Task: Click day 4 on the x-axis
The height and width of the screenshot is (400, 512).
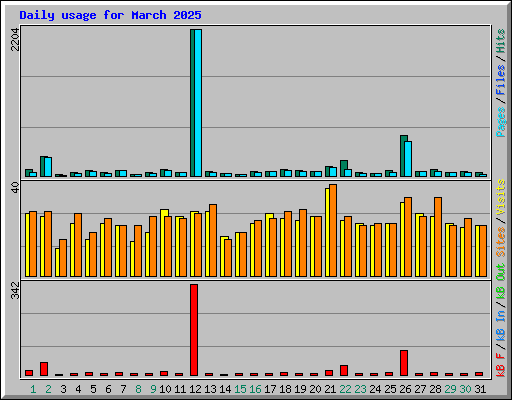Action: [78, 389]
